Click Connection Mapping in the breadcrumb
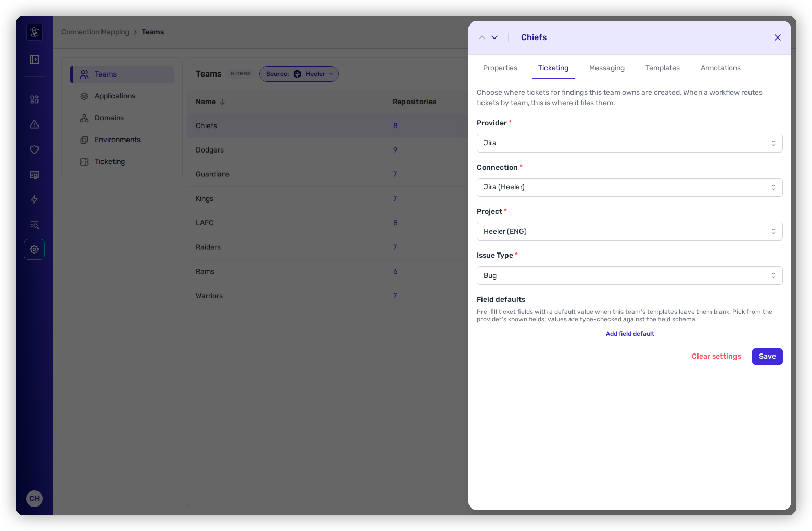Screen dimensions: 812x531 (x=95, y=32)
